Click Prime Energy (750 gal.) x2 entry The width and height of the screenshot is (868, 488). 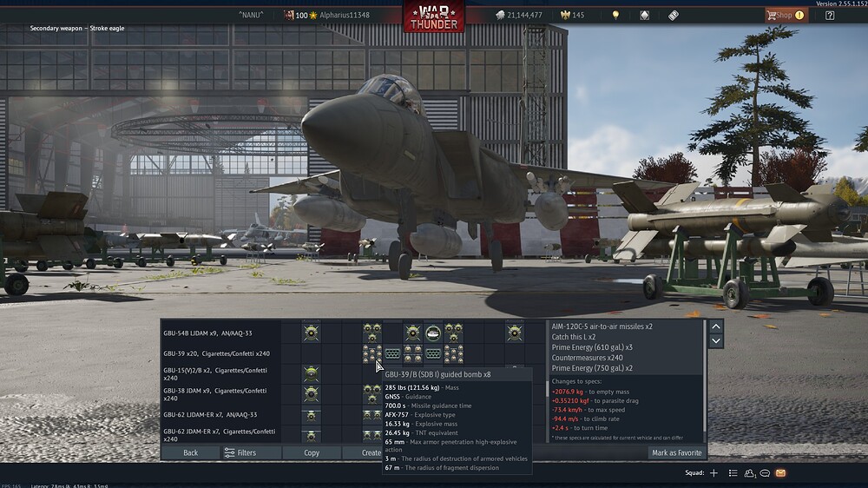592,368
